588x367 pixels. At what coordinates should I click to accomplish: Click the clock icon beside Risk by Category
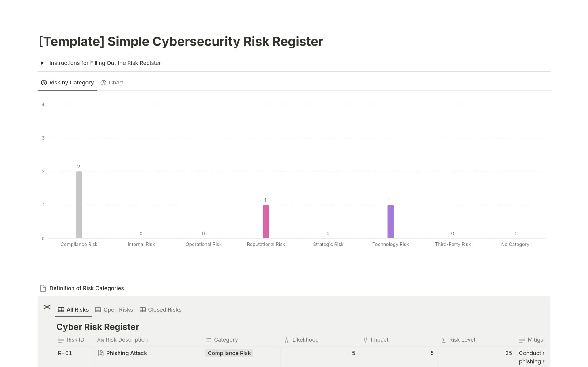[x=44, y=82]
